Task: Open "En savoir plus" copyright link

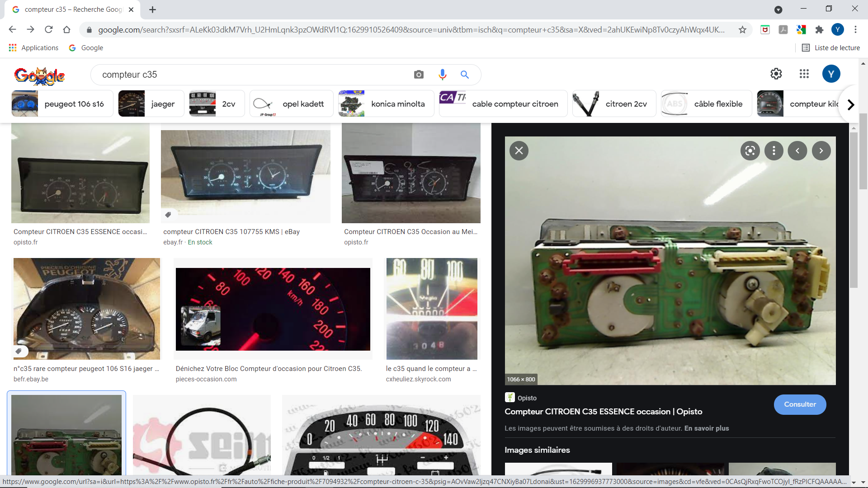Action: [x=706, y=428]
